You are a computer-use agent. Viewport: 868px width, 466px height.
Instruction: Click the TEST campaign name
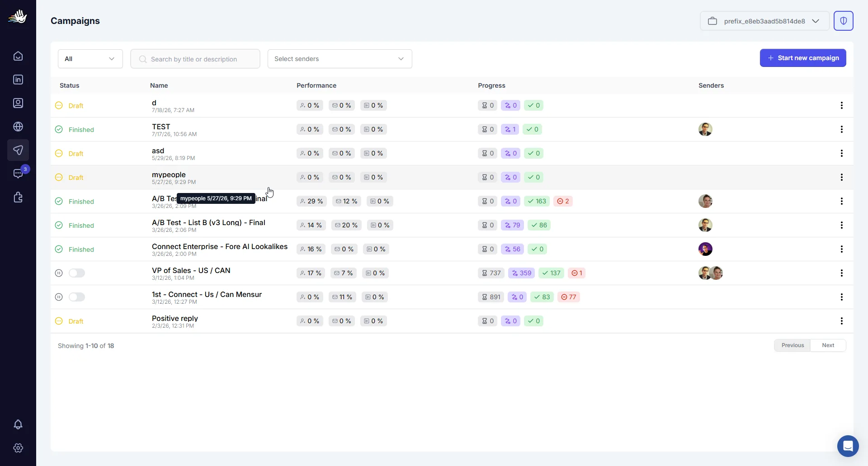pos(161,127)
